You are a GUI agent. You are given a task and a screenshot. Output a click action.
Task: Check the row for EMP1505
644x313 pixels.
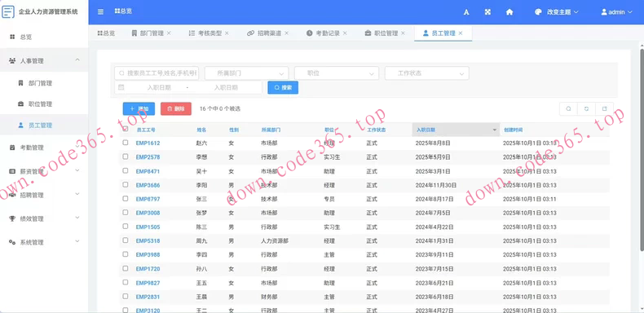[x=126, y=227]
